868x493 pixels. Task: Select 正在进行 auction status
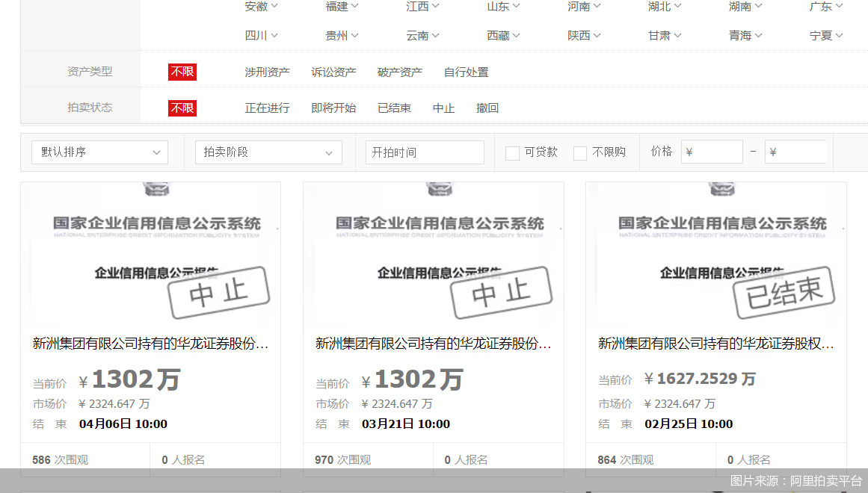point(267,108)
